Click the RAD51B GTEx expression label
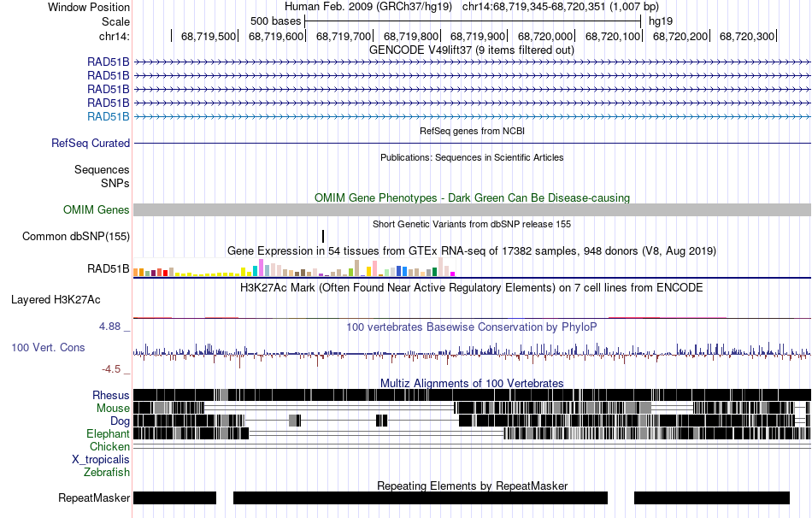The height and width of the screenshot is (518, 812). 109,269
